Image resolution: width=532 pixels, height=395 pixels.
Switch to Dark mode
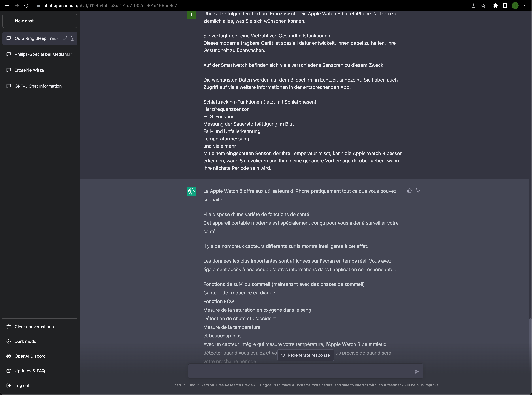point(25,341)
